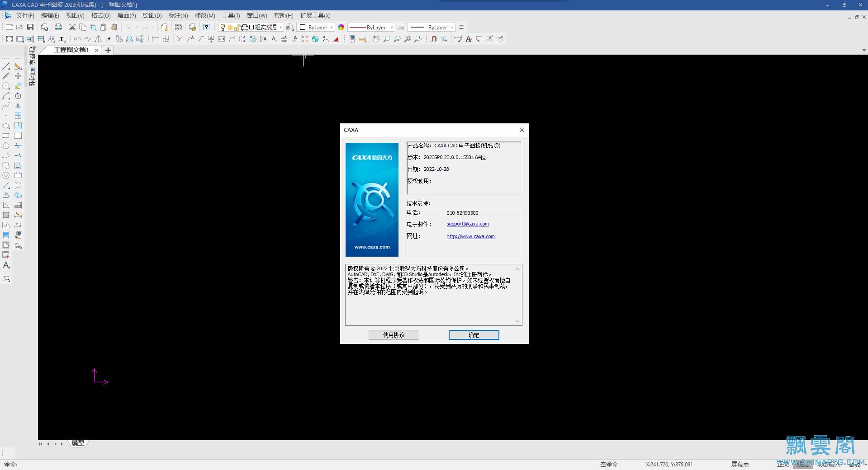Viewport: 868px width, 470px height.
Task: Click the lineweight settings lines icon
Action: 461,27
